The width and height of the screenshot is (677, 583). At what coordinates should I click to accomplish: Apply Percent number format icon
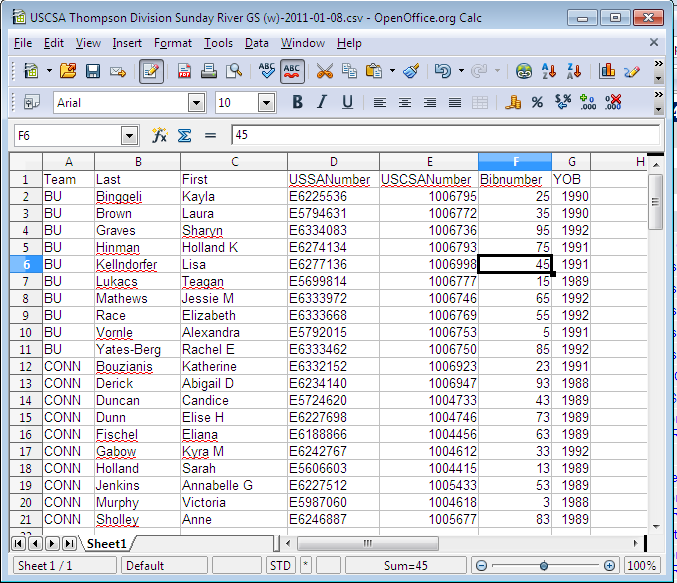coord(537,102)
